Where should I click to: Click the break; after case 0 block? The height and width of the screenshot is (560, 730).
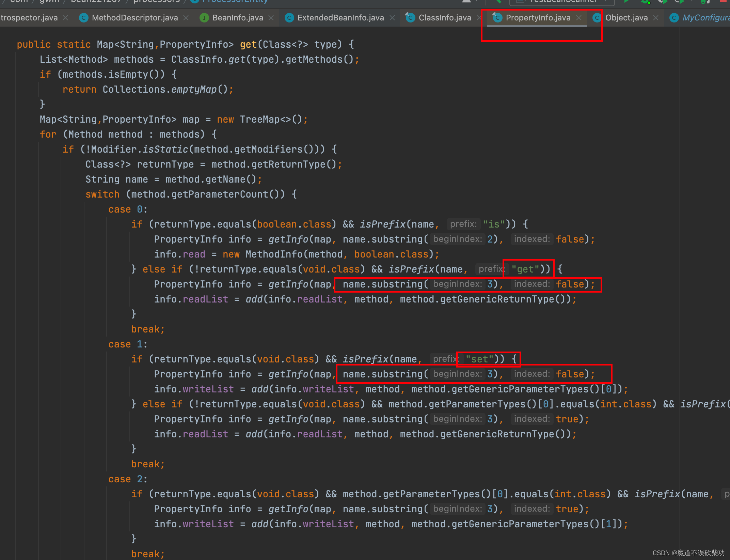[x=148, y=329]
